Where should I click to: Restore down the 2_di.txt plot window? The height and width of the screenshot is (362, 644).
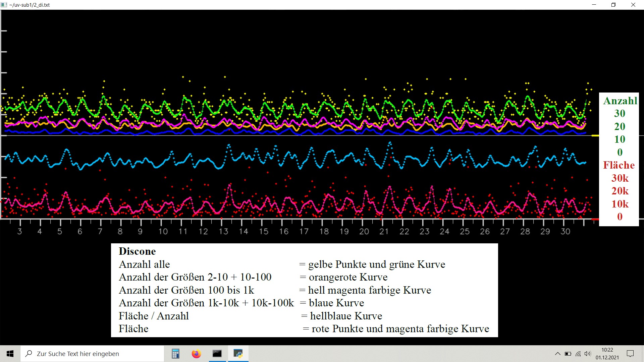tap(613, 5)
